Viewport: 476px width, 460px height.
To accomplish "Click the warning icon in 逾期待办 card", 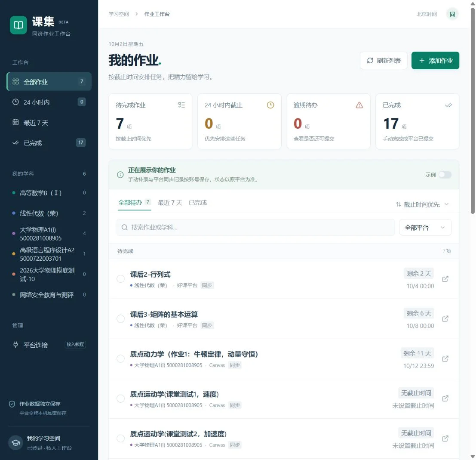I will [x=359, y=105].
